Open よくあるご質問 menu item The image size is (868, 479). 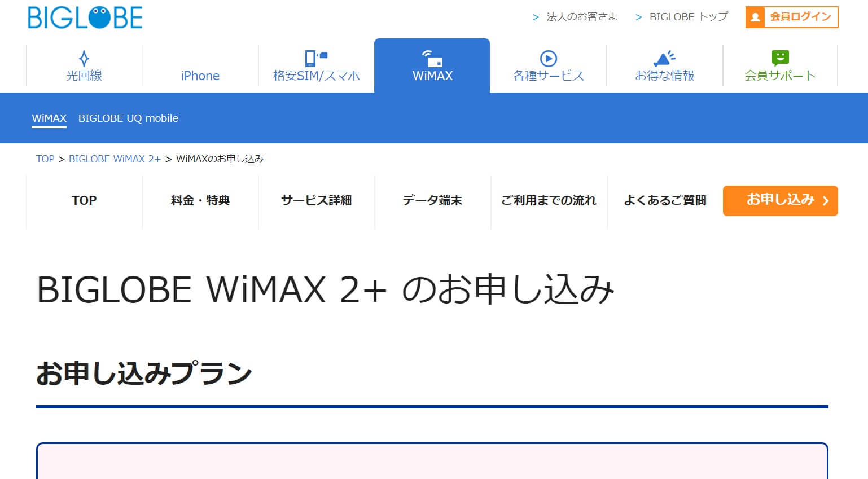(665, 200)
